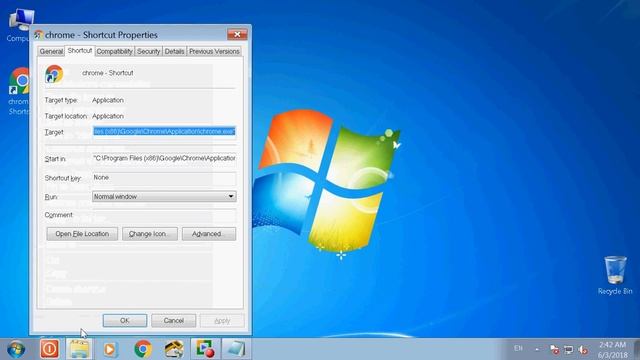Image resolution: width=640 pixels, height=360 pixels.
Task: Select the Shortcut tab
Action: coord(80,51)
